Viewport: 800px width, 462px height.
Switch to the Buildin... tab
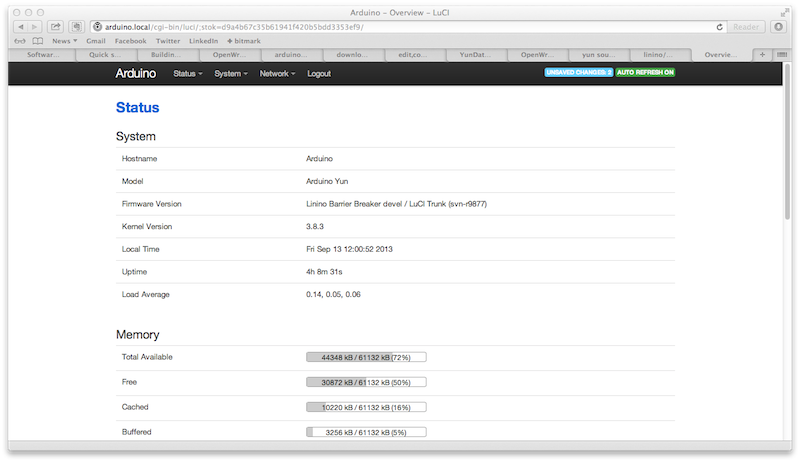click(x=166, y=55)
